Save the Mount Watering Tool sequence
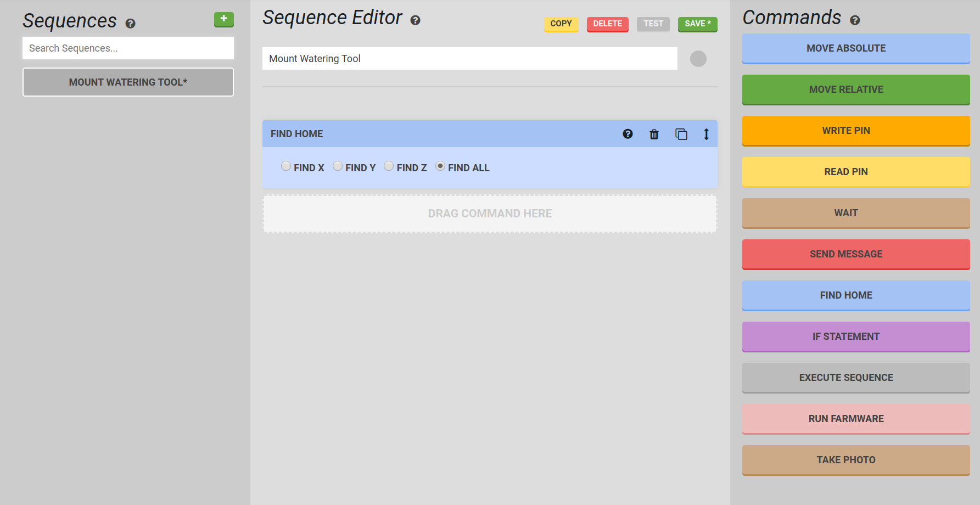The image size is (980, 505). [697, 24]
